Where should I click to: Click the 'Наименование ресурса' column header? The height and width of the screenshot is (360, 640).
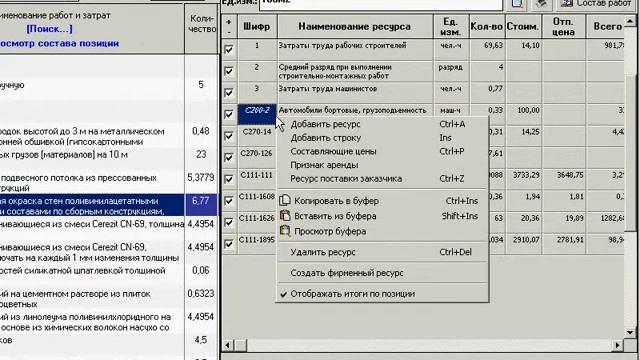[x=355, y=27]
